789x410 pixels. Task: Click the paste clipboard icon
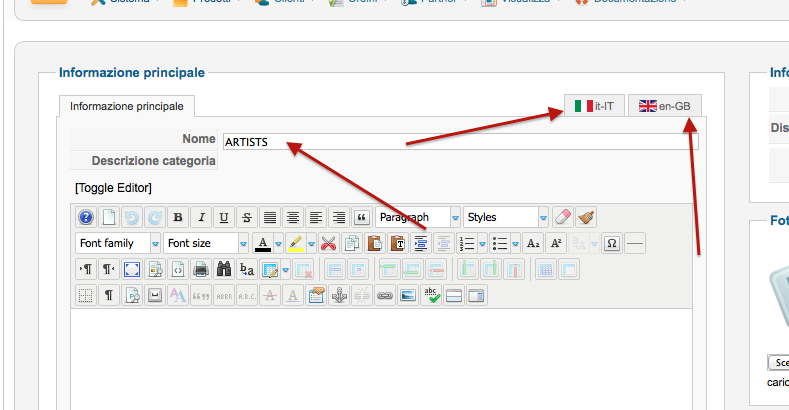click(375, 243)
